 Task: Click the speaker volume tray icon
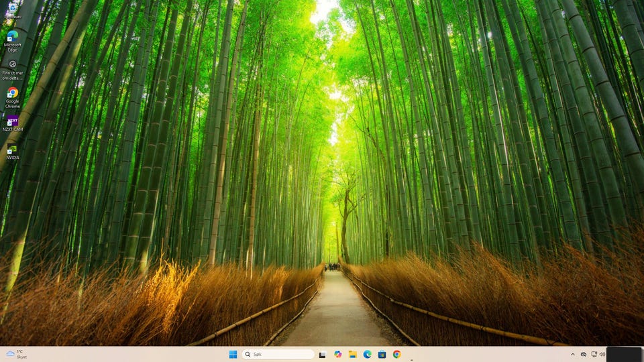[x=602, y=354]
